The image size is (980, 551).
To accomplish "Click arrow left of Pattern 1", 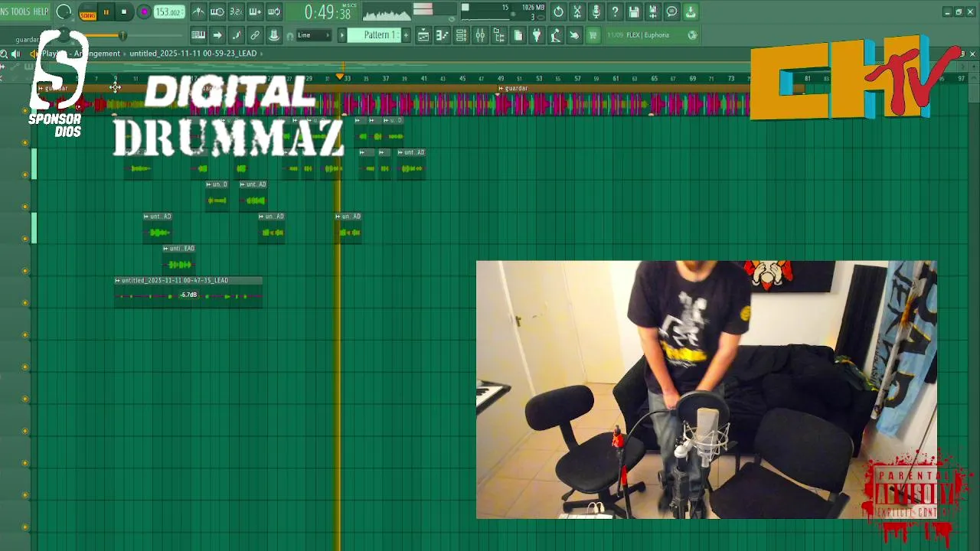I will 342,35.
